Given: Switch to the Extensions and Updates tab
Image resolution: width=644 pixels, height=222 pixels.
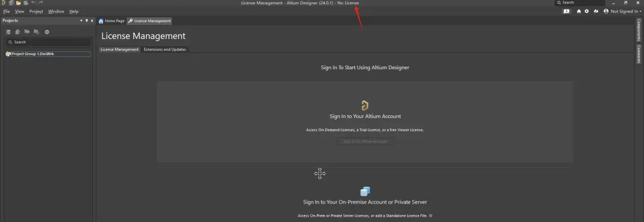Looking at the screenshot, I should (x=165, y=49).
